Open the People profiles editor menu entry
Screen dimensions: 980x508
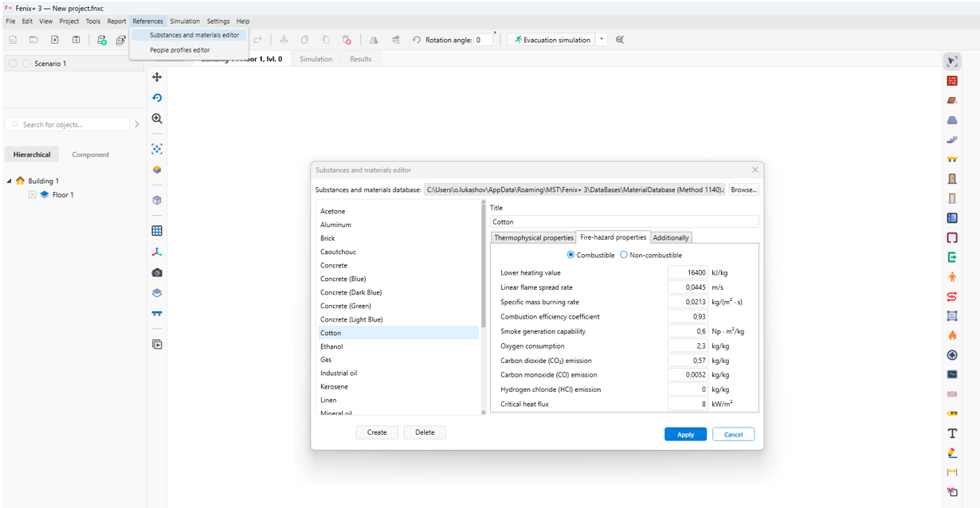pos(180,50)
